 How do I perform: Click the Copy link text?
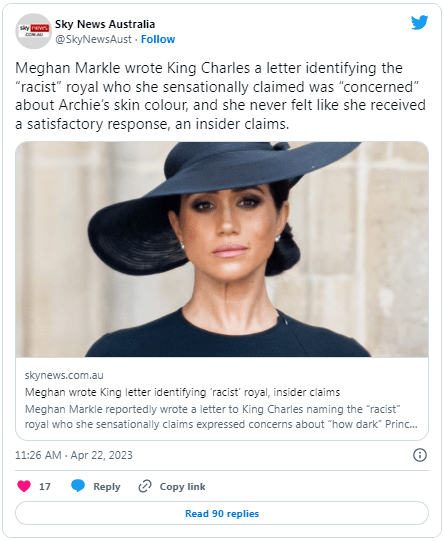182,486
